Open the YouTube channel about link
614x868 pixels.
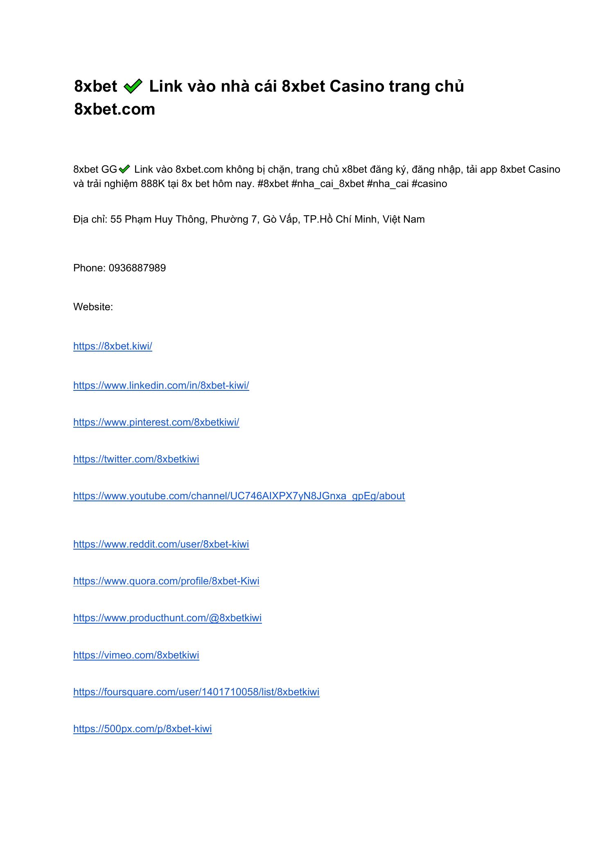tap(239, 496)
